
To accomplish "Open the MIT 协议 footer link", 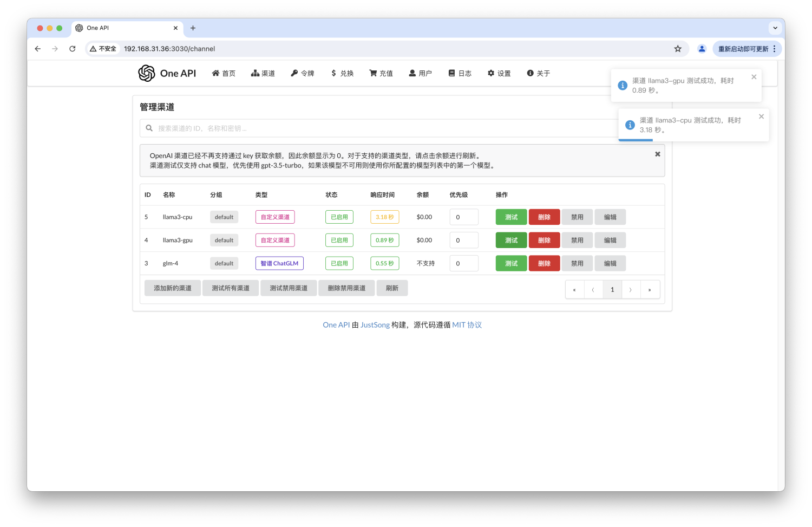I will [x=467, y=325].
